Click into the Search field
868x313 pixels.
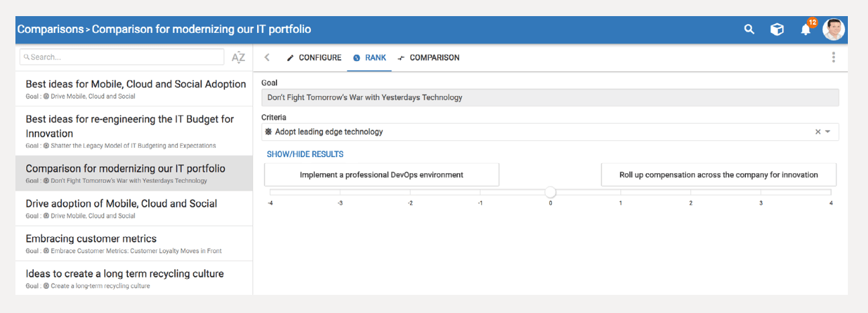click(x=122, y=57)
